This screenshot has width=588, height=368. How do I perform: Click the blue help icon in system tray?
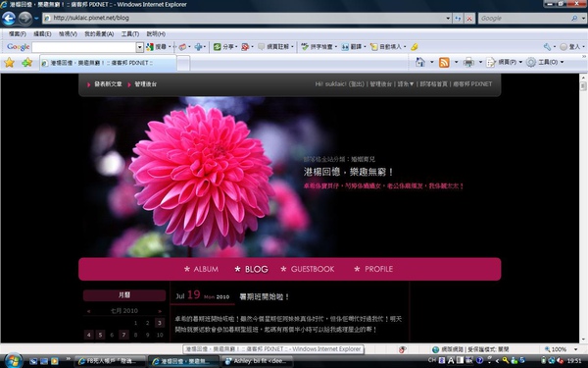point(479,360)
